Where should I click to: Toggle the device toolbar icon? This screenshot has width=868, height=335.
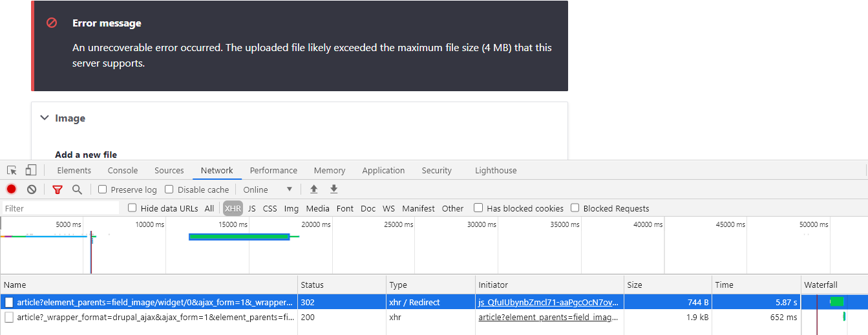pyautogui.click(x=30, y=171)
